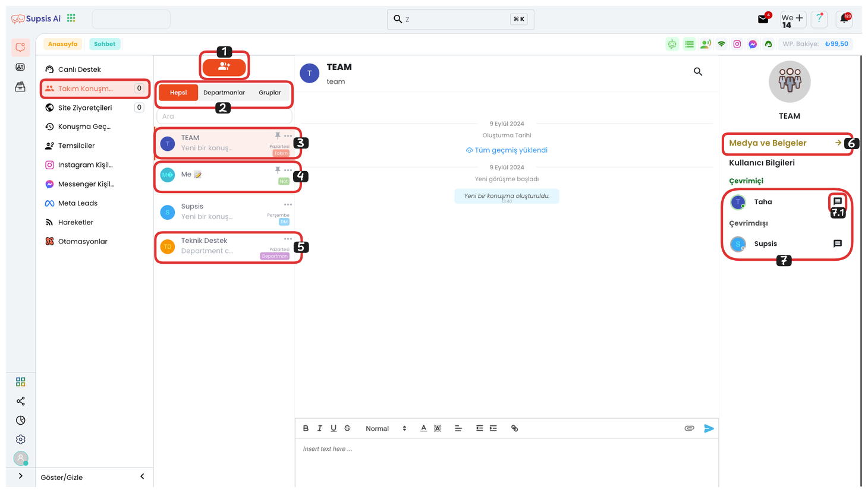Click the add new team member button
Viewport: 868px width, 493px height.
pyautogui.click(x=224, y=67)
